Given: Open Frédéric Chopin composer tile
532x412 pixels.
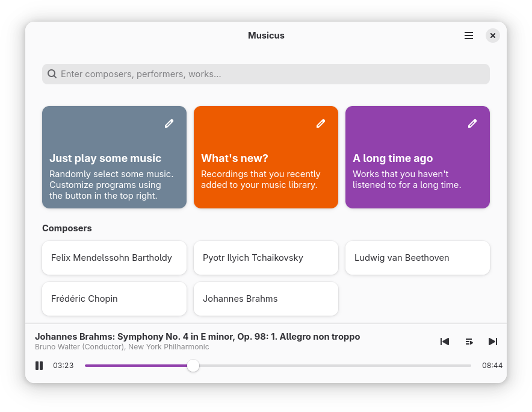Looking at the screenshot, I should coord(114,299).
